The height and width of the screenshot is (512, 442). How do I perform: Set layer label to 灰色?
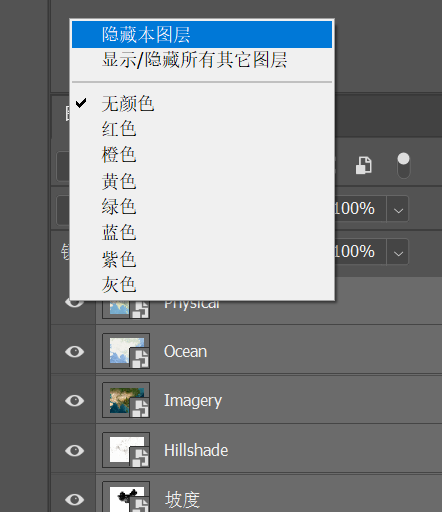(202, 285)
